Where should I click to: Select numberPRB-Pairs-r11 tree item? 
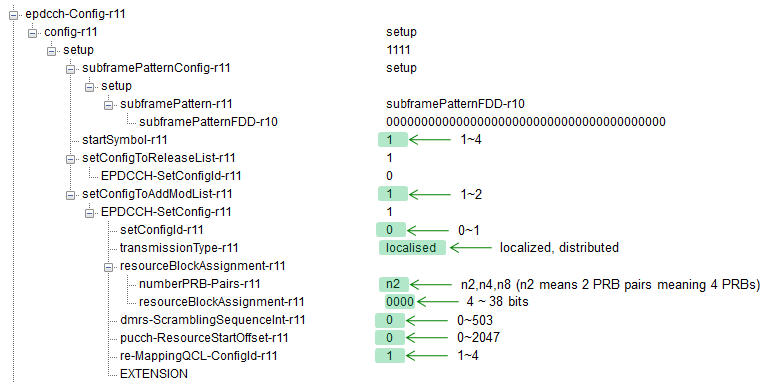[x=200, y=284]
